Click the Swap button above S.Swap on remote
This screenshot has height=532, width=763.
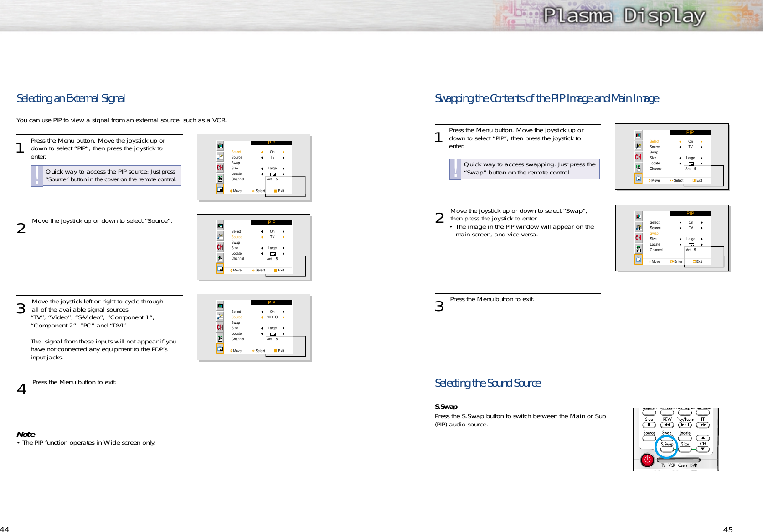tap(667, 438)
